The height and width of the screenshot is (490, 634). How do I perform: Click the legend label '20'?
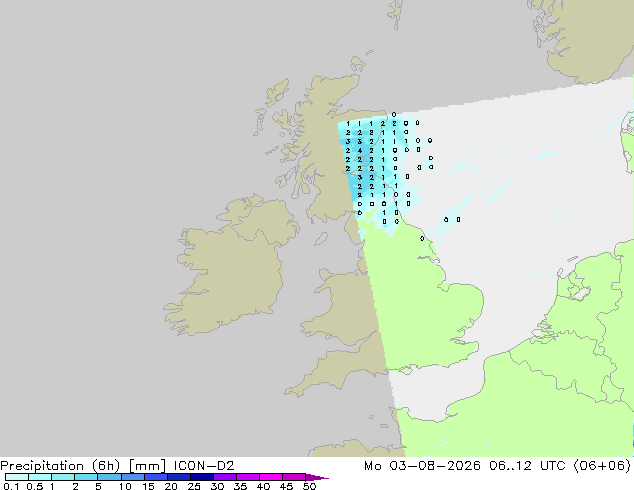(171, 486)
